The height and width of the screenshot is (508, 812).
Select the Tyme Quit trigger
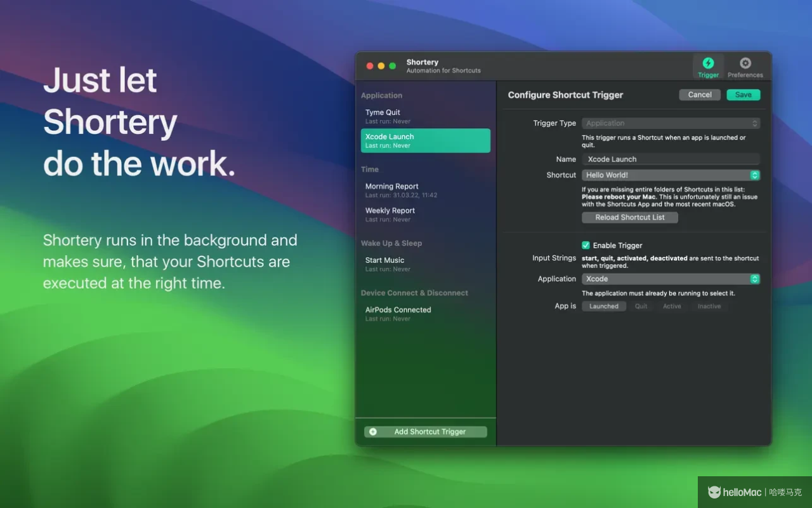point(426,116)
